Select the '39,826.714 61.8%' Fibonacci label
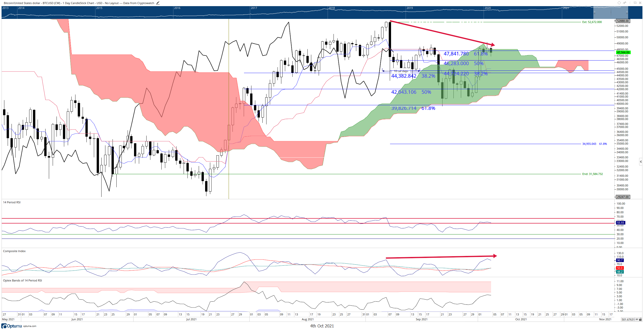This screenshot has height=330, width=644. (x=413, y=108)
